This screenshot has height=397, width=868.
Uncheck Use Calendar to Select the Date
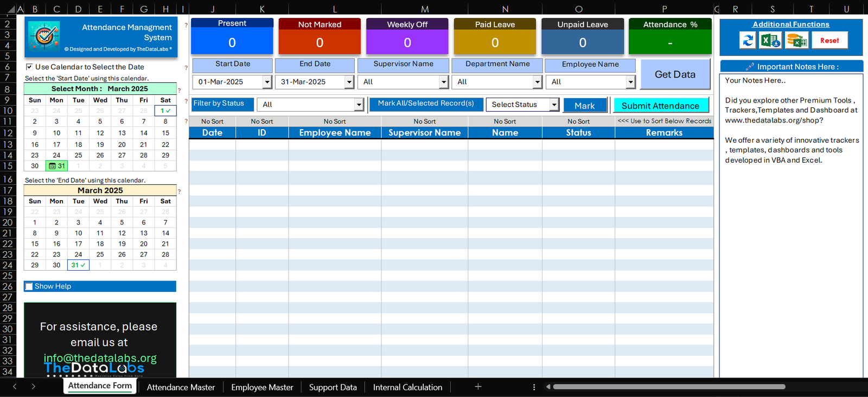(x=29, y=67)
